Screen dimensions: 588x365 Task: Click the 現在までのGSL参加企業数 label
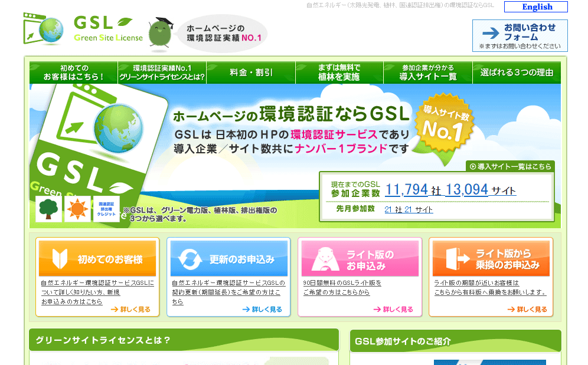click(355, 189)
